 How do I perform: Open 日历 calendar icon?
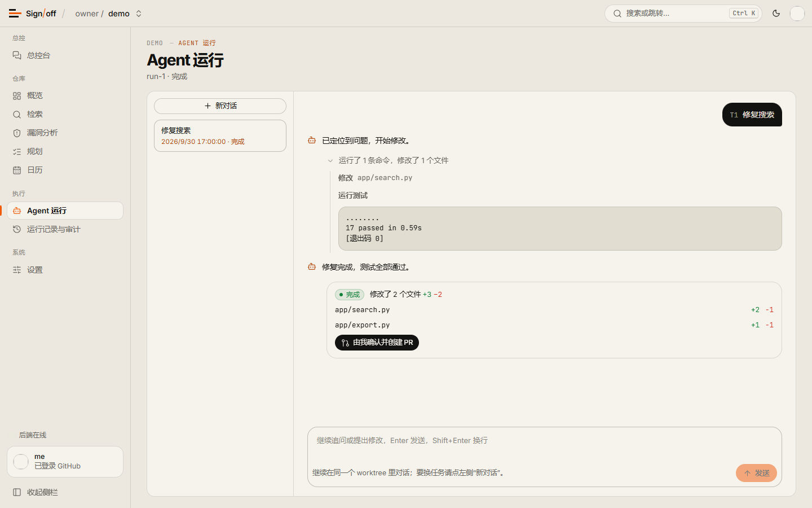click(17, 170)
